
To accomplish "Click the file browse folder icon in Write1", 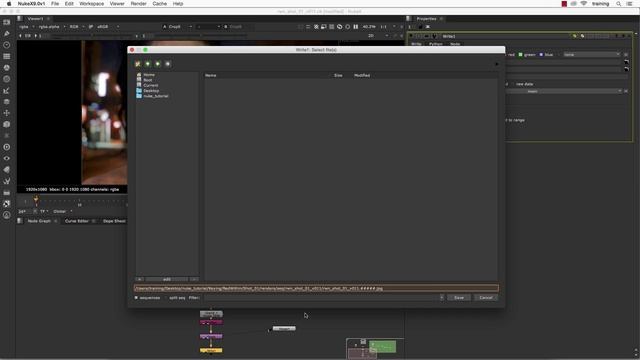I will coord(627,62).
